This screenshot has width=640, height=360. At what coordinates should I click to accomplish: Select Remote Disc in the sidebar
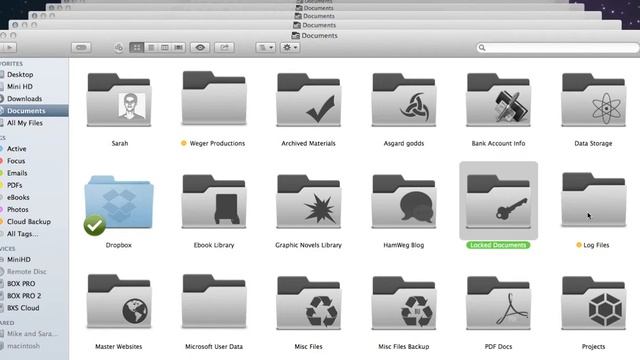pos(27,271)
